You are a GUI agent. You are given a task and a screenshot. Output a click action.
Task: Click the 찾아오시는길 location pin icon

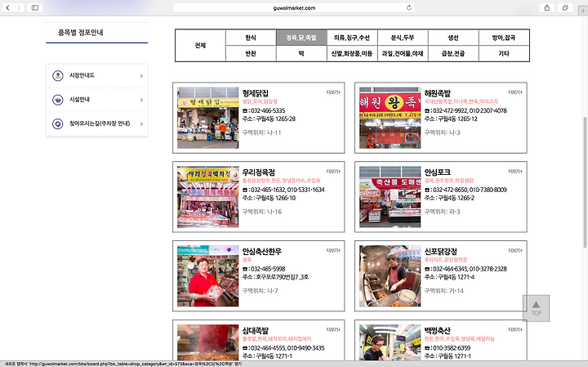(x=58, y=124)
